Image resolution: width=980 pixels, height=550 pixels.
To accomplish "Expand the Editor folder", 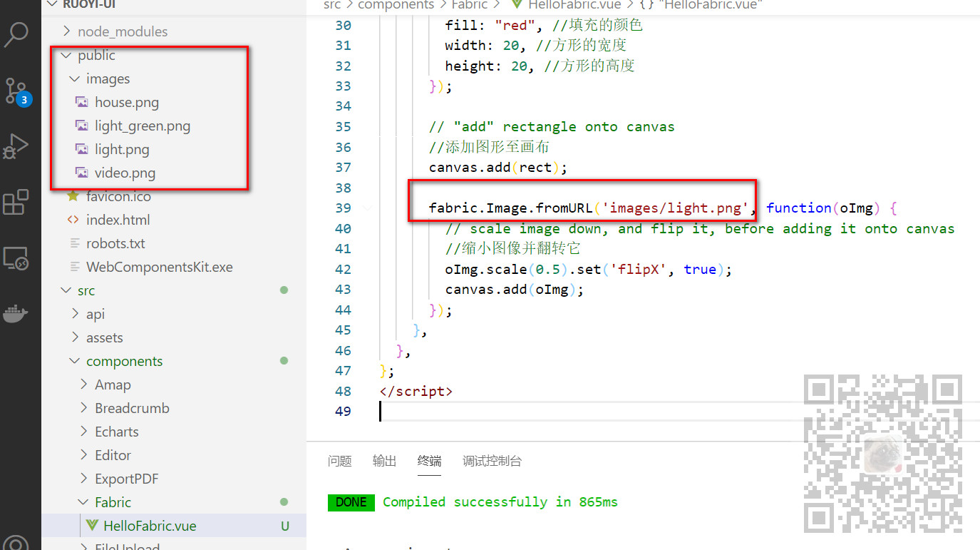I will click(84, 455).
